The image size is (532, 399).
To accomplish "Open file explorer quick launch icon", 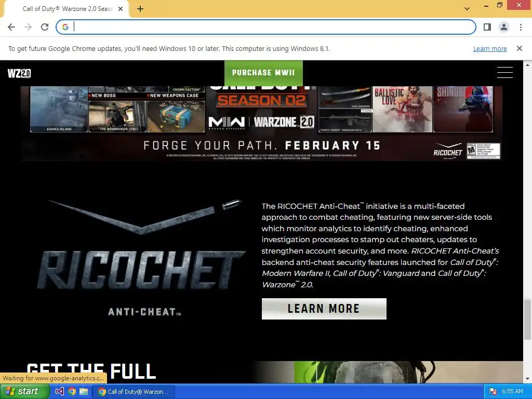I will pos(84,392).
